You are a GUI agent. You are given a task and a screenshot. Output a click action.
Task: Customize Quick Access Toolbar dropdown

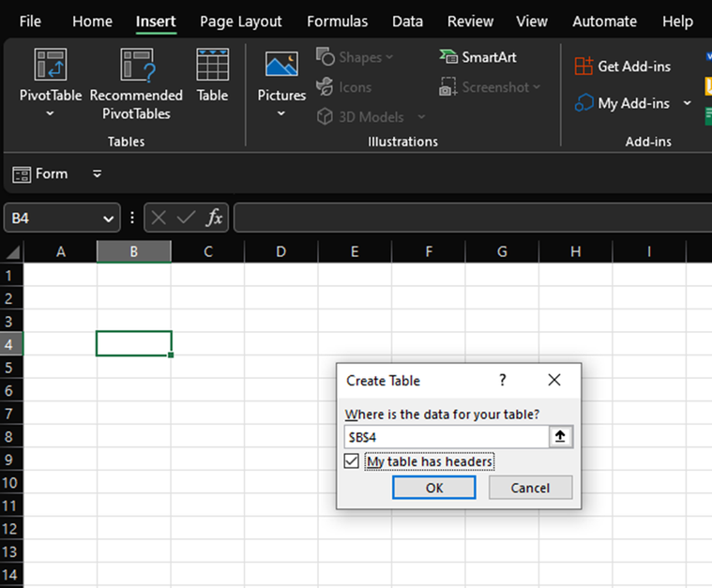[98, 173]
